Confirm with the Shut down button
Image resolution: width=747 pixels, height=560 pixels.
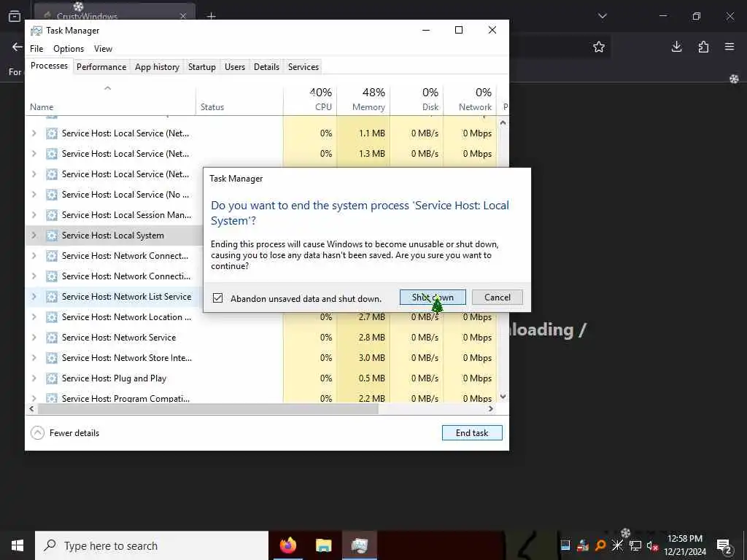(433, 297)
